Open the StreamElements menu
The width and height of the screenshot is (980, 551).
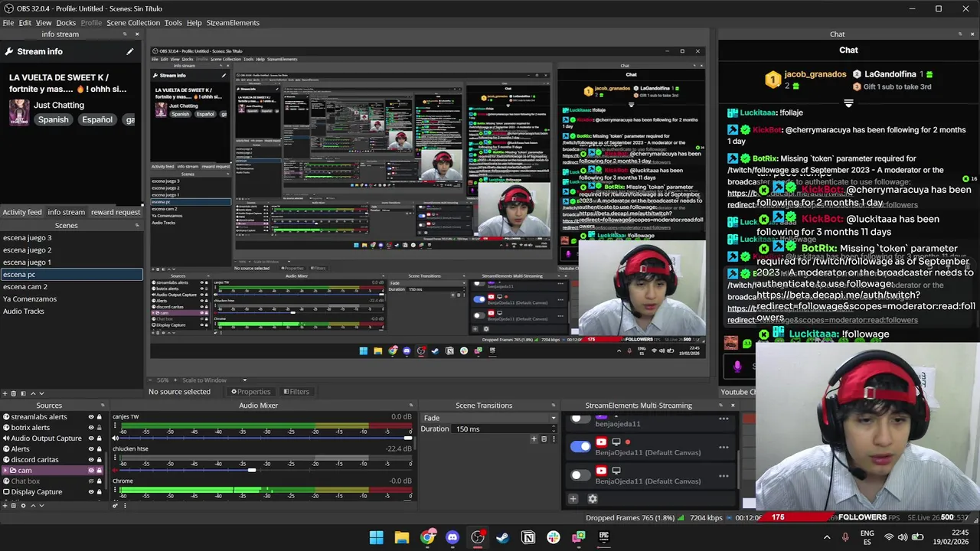point(233,23)
